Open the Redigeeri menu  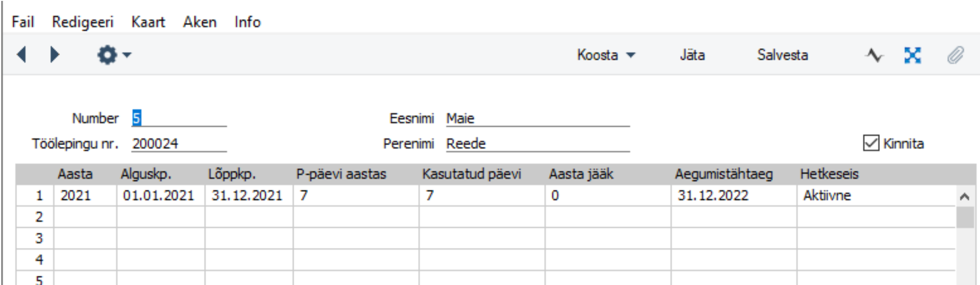coord(82,22)
